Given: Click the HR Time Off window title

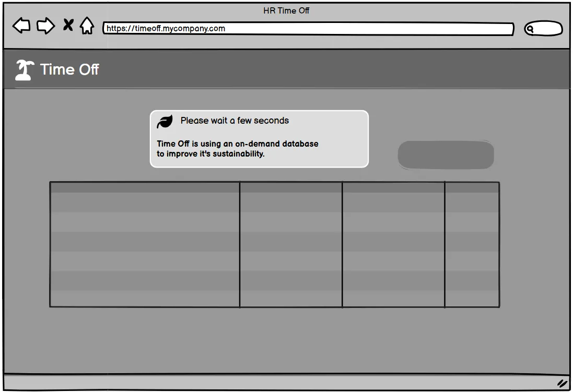Looking at the screenshot, I should pyautogui.click(x=286, y=10).
